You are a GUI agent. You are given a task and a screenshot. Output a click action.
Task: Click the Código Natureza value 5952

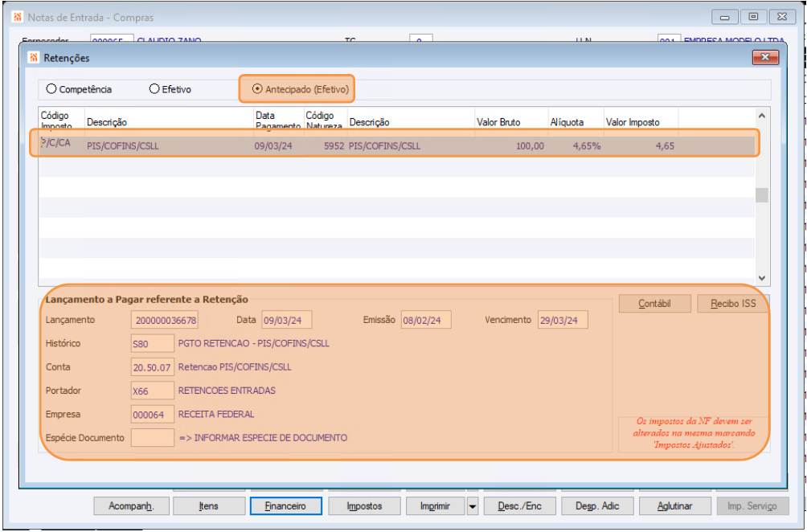pos(334,146)
